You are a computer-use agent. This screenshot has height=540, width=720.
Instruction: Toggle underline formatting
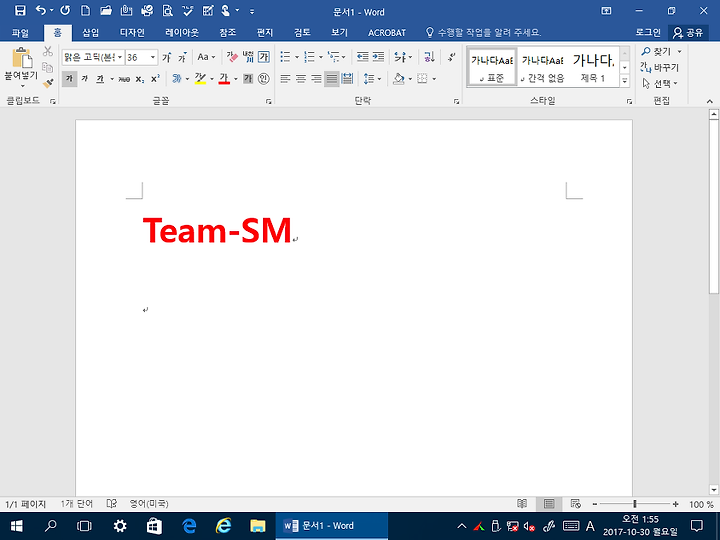100,79
